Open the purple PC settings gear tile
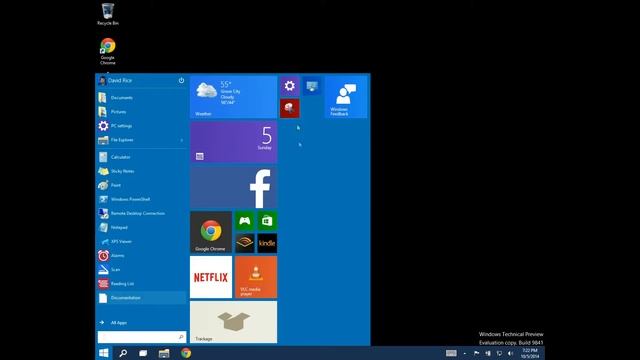 pyautogui.click(x=290, y=86)
